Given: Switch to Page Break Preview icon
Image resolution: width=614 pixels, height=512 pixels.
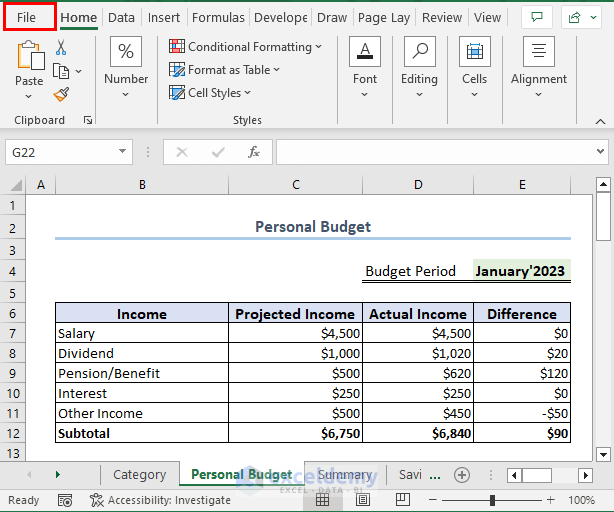Looking at the screenshot, I should click(x=403, y=500).
